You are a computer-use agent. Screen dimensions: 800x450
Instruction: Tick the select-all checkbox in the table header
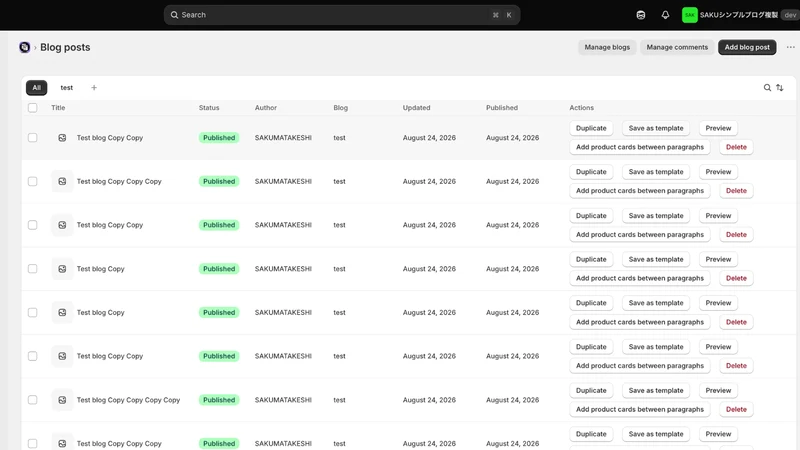[x=33, y=108]
